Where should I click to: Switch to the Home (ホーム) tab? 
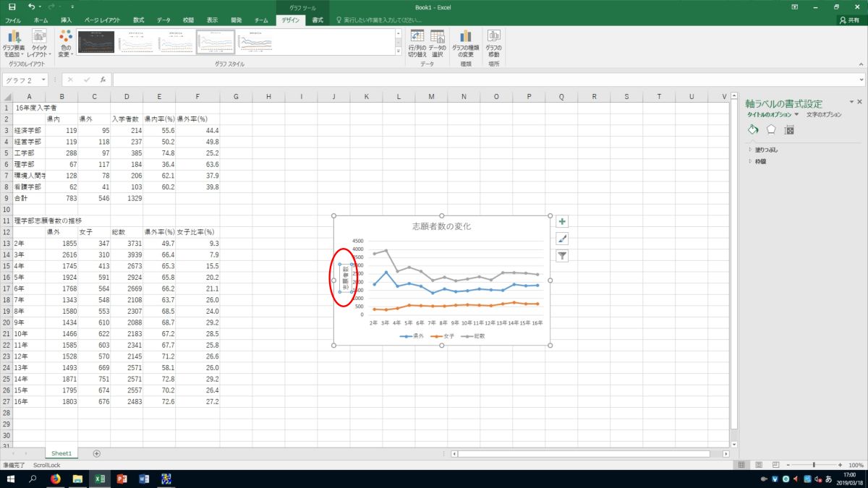[x=41, y=20]
